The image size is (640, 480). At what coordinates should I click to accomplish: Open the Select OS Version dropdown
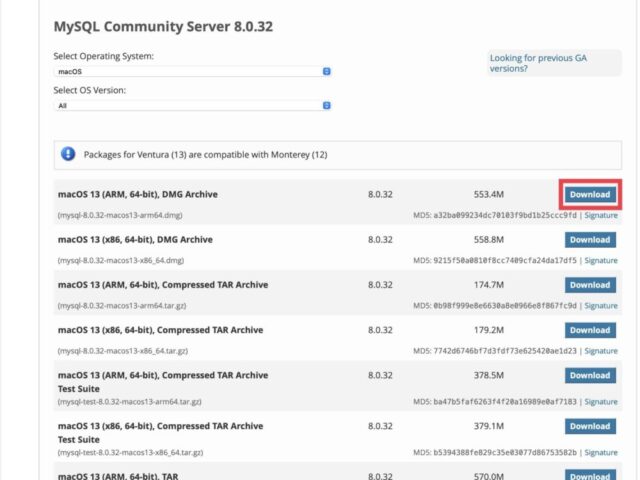click(x=192, y=106)
